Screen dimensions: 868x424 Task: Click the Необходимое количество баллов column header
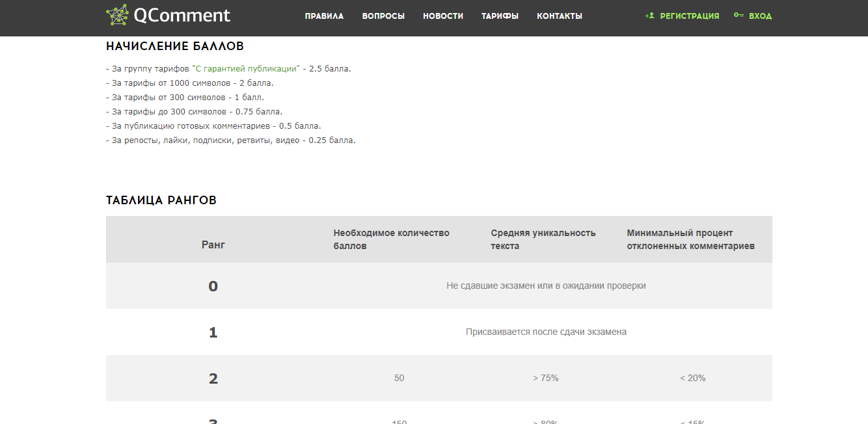click(392, 239)
